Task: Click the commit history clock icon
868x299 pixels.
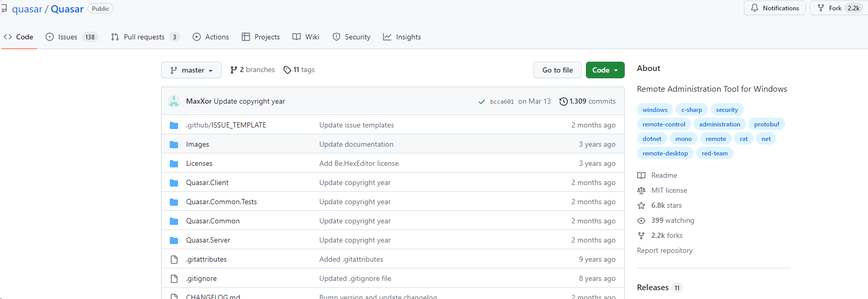Action: tap(564, 102)
